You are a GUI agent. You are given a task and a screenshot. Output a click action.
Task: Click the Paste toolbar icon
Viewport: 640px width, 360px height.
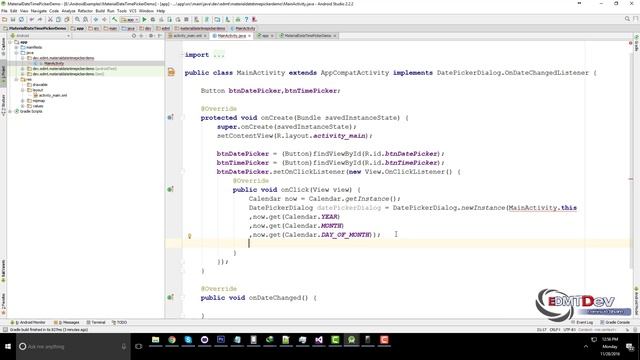(67, 20)
